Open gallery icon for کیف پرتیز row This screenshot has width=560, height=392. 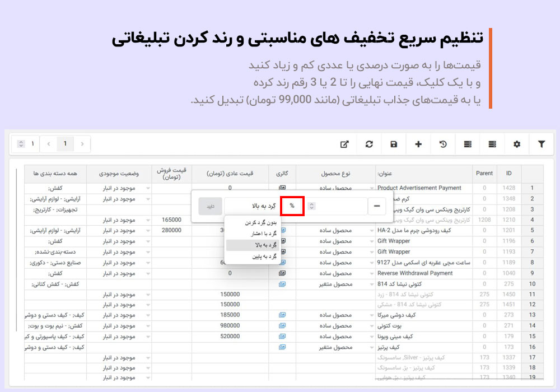[282, 347]
